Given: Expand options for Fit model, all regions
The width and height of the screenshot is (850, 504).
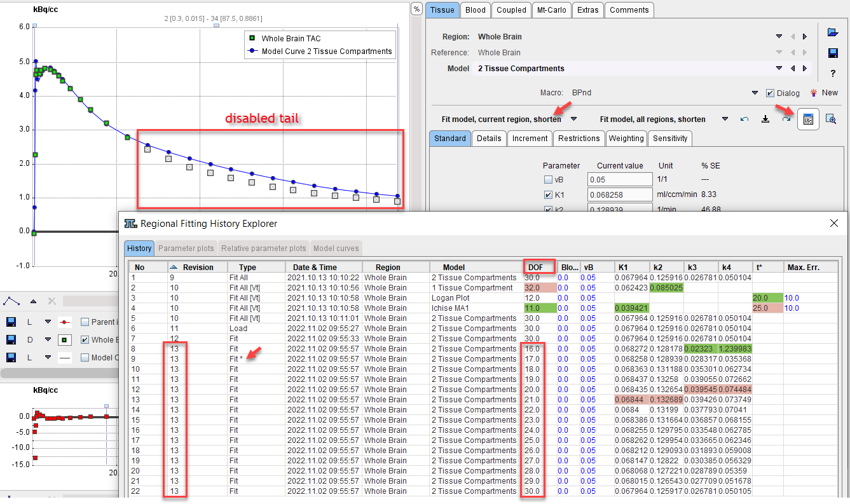Looking at the screenshot, I should tap(725, 119).
